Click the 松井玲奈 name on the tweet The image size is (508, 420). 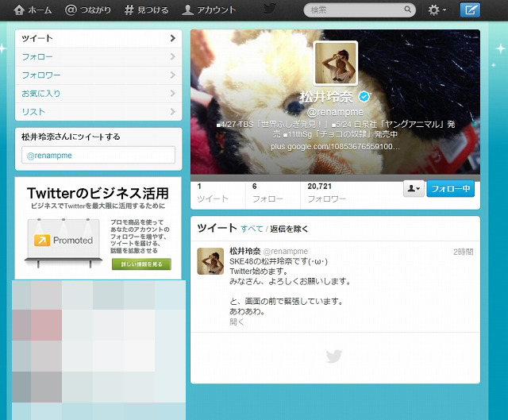pos(245,251)
